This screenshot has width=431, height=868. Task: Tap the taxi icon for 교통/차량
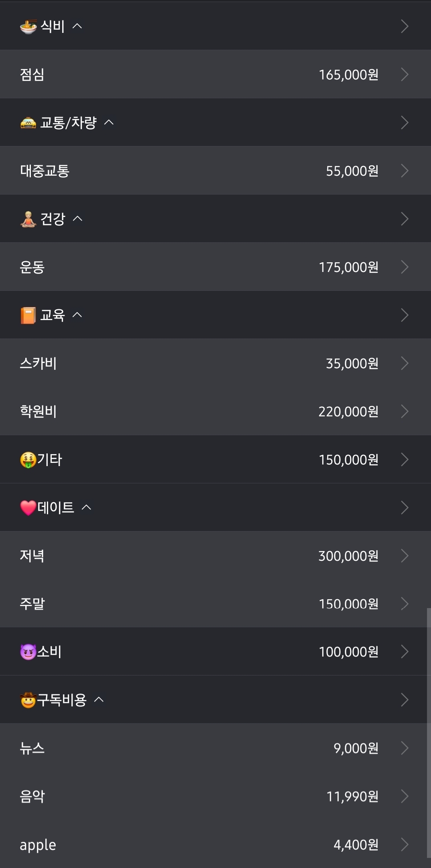coord(28,123)
